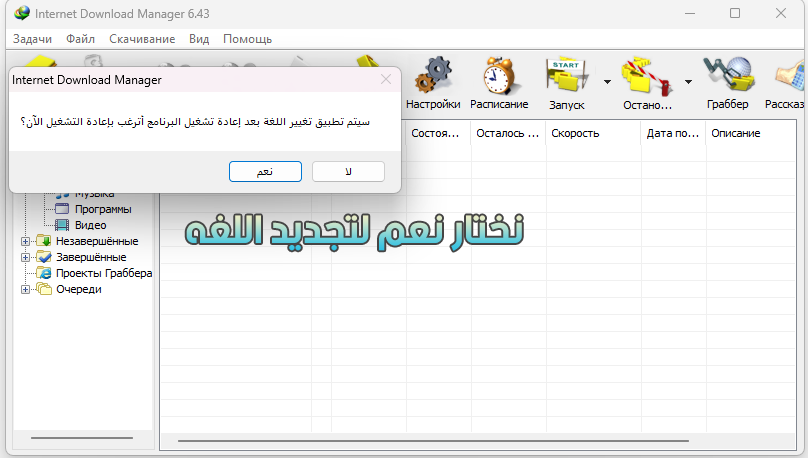This screenshot has height=458, width=808.
Task: Open the Задачи menu
Action: click(32, 39)
